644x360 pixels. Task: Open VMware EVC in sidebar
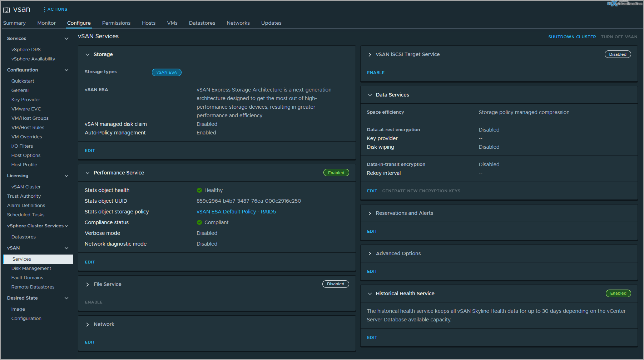point(26,109)
